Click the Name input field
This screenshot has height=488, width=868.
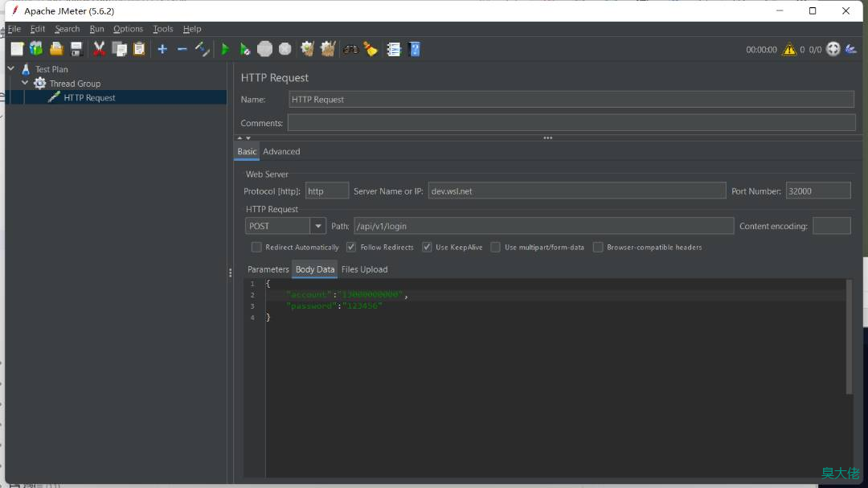coord(571,99)
